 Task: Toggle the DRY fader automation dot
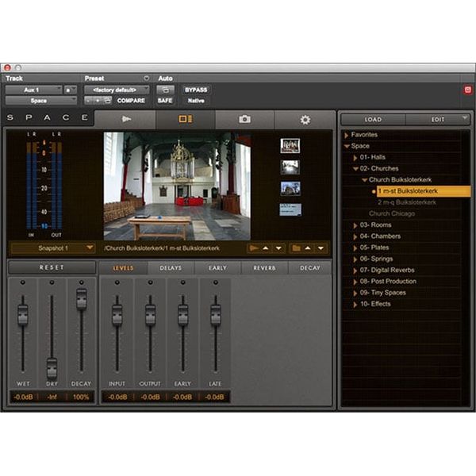(52, 282)
